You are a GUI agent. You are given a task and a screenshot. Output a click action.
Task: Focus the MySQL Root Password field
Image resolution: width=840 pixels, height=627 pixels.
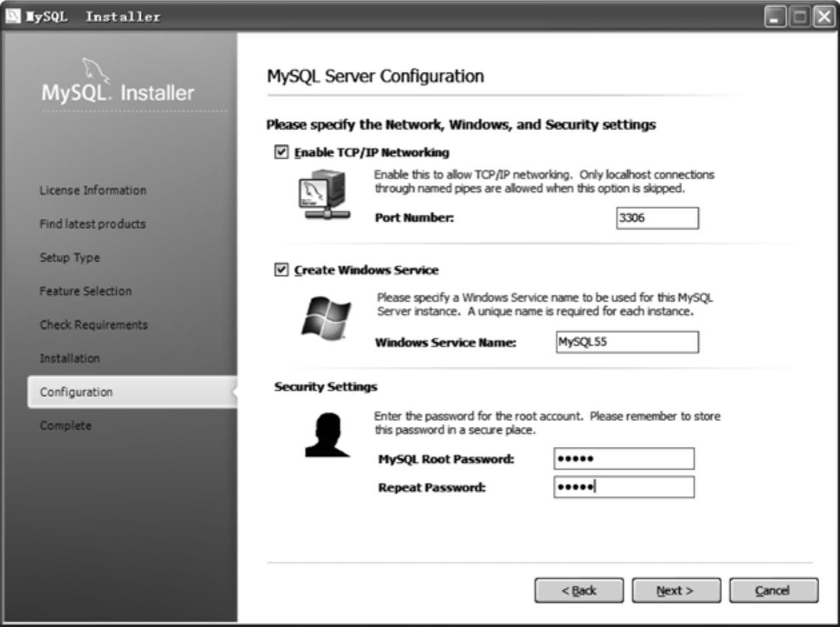(x=624, y=459)
